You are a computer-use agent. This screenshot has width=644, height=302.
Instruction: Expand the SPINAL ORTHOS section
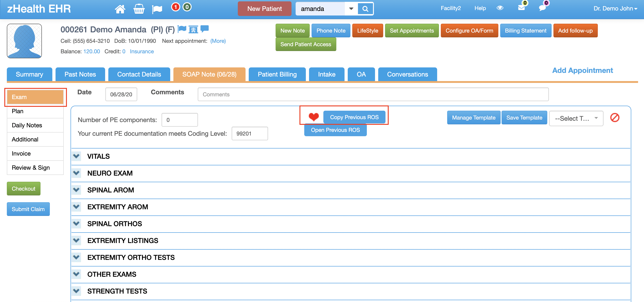pos(76,223)
